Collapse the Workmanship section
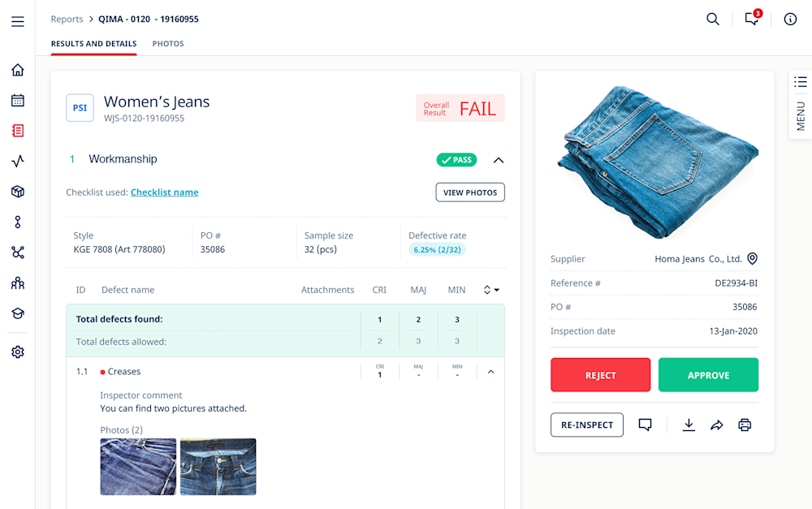Viewport: 812px width, 509px height. point(499,160)
